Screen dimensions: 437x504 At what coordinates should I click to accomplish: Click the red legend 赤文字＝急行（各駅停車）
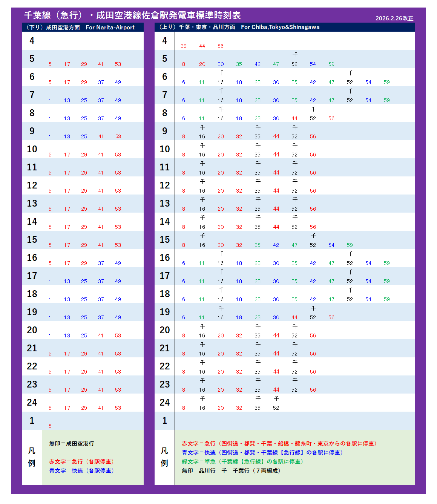coord(81,461)
